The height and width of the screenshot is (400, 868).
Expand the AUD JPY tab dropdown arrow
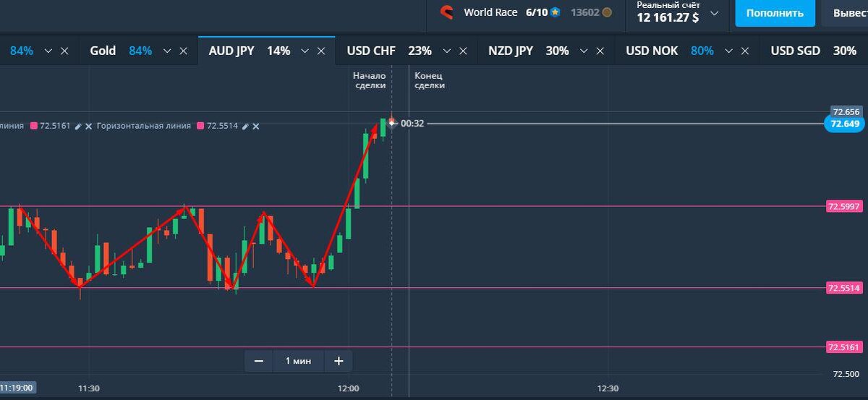pyautogui.click(x=305, y=51)
